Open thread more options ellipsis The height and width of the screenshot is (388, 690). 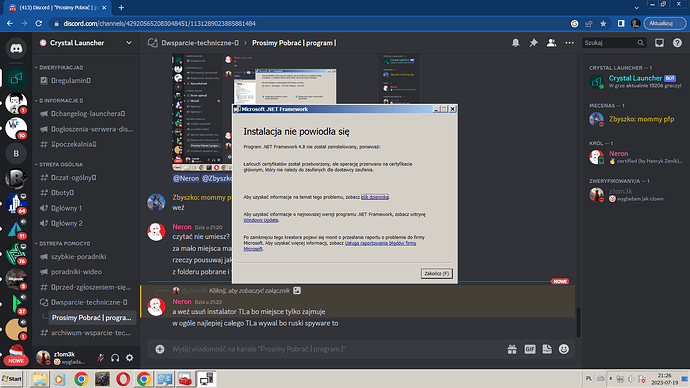pyautogui.click(x=569, y=43)
